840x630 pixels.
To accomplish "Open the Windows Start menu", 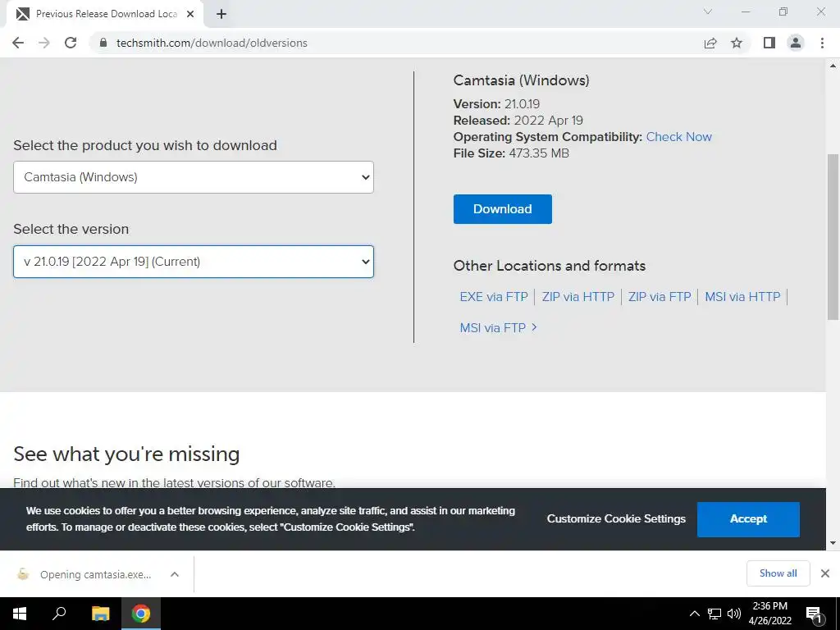I will [x=20, y=614].
